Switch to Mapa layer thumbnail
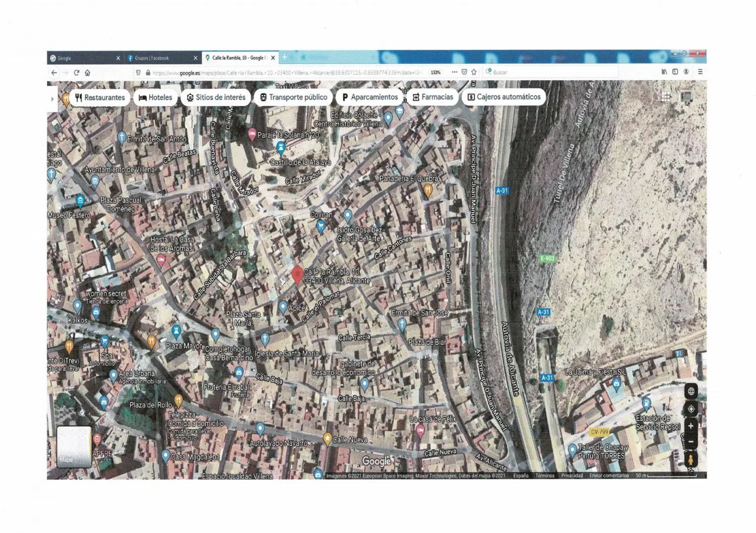This screenshot has width=756, height=533. 74,446
